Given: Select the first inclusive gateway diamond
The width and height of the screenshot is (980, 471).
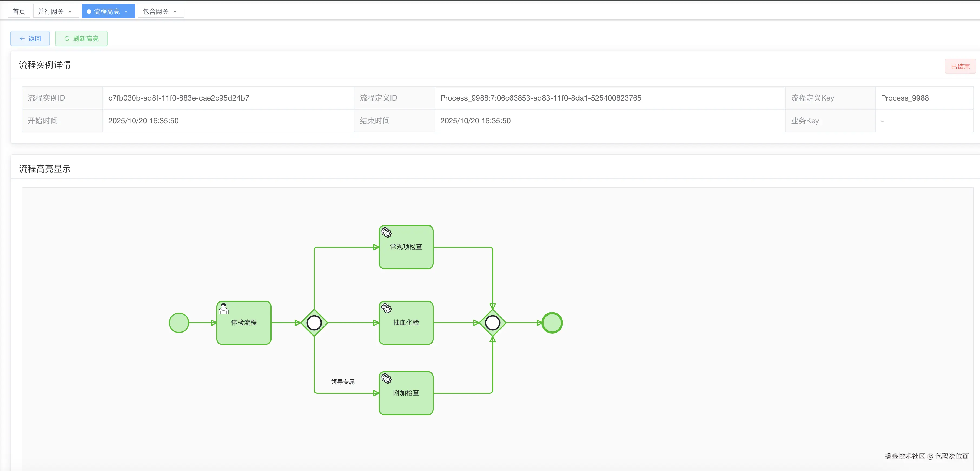Looking at the screenshot, I should coord(314,323).
